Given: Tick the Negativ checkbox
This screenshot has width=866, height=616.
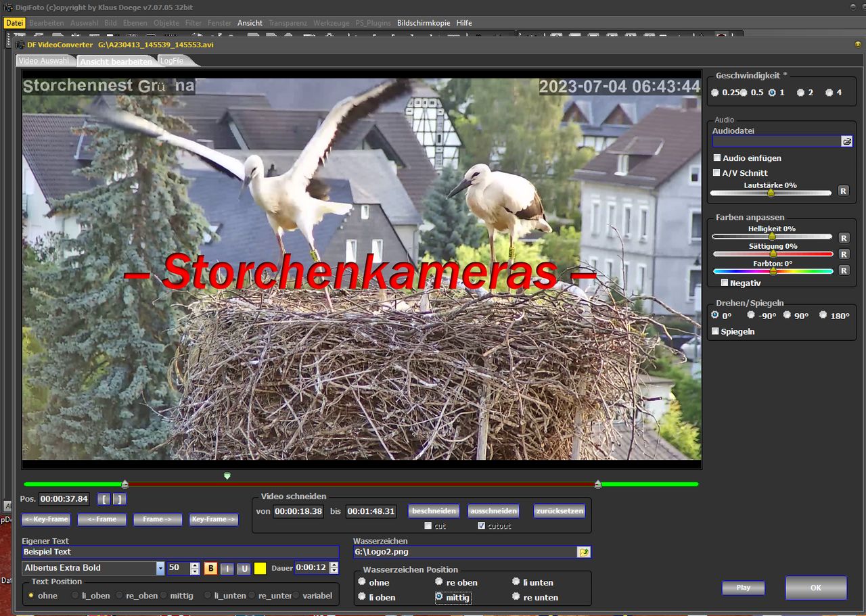Looking at the screenshot, I should (725, 283).
